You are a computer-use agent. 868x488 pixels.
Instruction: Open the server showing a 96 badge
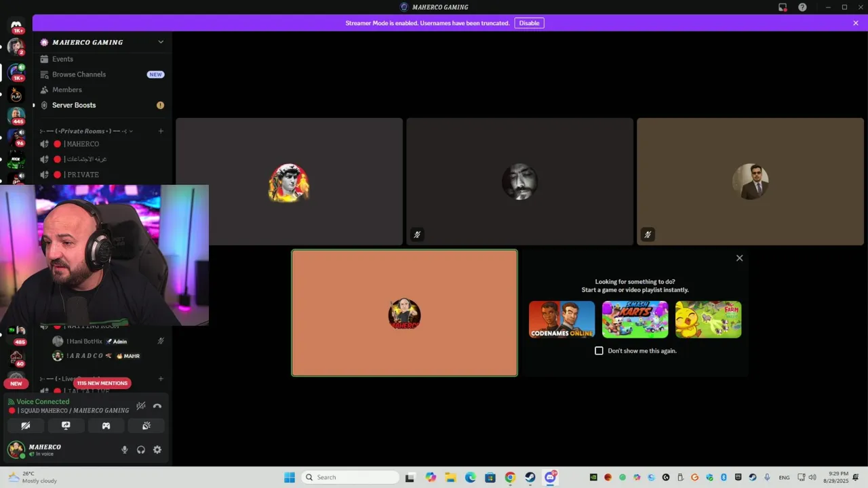[16, 138]
